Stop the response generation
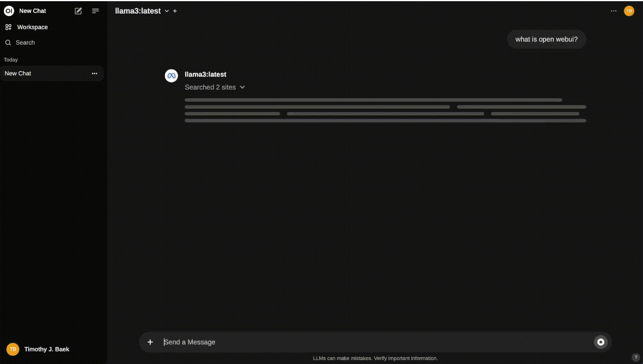Screen dimensions: 643x364 pyautogui.click(x=601, y=342)
